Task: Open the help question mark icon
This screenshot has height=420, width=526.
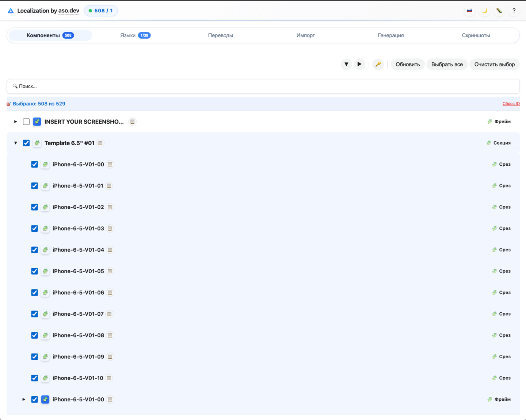Action: click(x=514, y=11)
